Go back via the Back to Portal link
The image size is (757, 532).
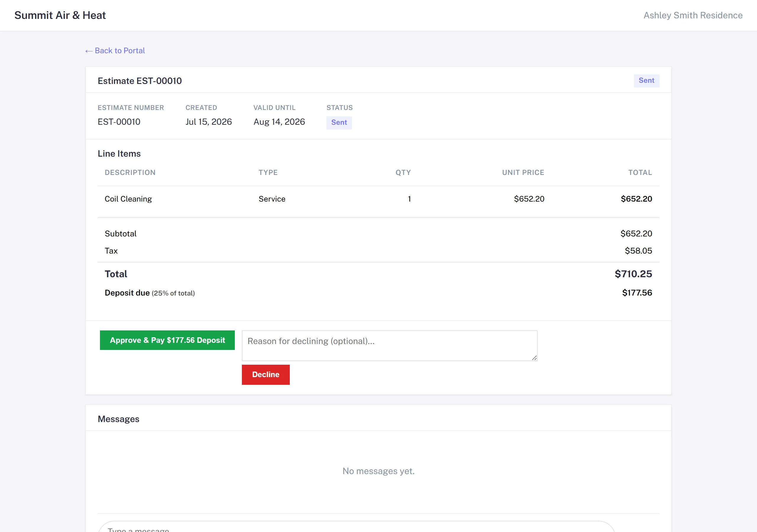click(115, 51)
